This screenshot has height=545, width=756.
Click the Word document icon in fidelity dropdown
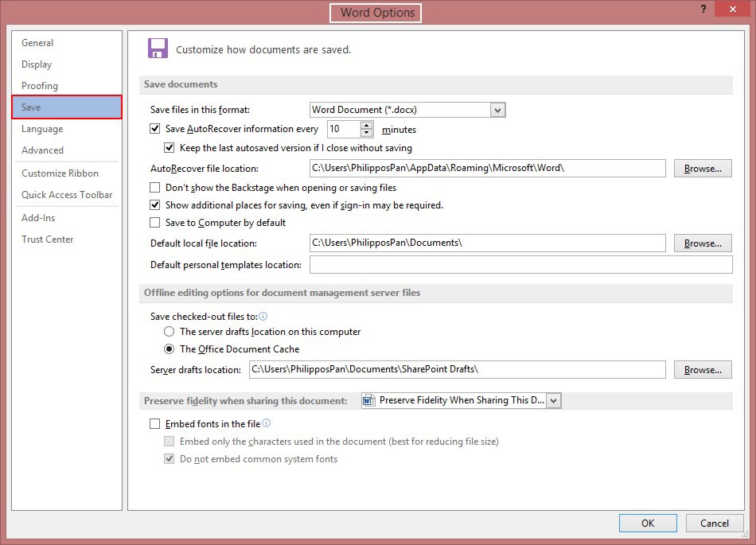pos(368,400)
